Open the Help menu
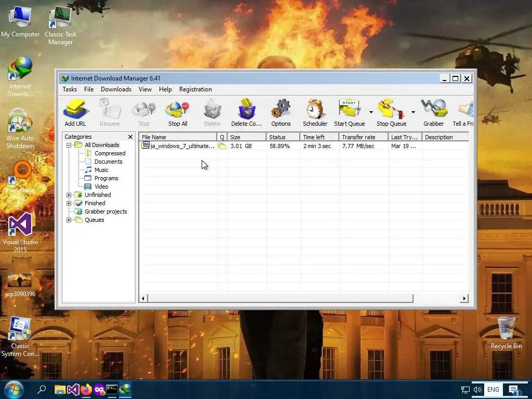 click(165, 89)
